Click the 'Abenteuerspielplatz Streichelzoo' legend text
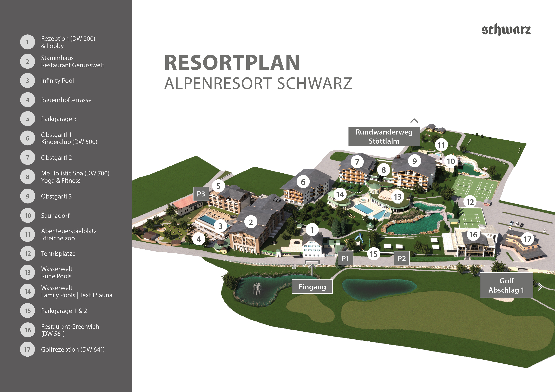Image resolution: width=555 pixels, height=392 pixels. (69, 235)
